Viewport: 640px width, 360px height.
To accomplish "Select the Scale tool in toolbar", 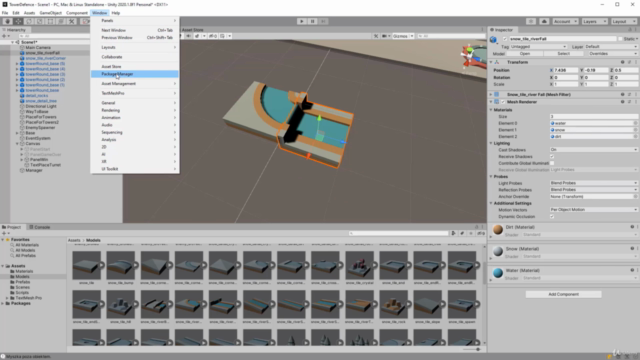I will click(39, 21).
